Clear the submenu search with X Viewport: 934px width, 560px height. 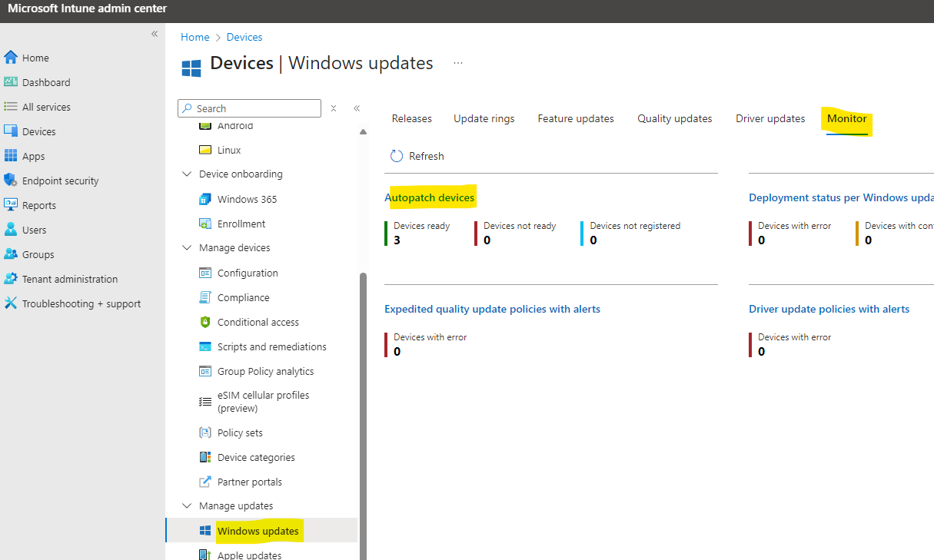click(334, 108)
